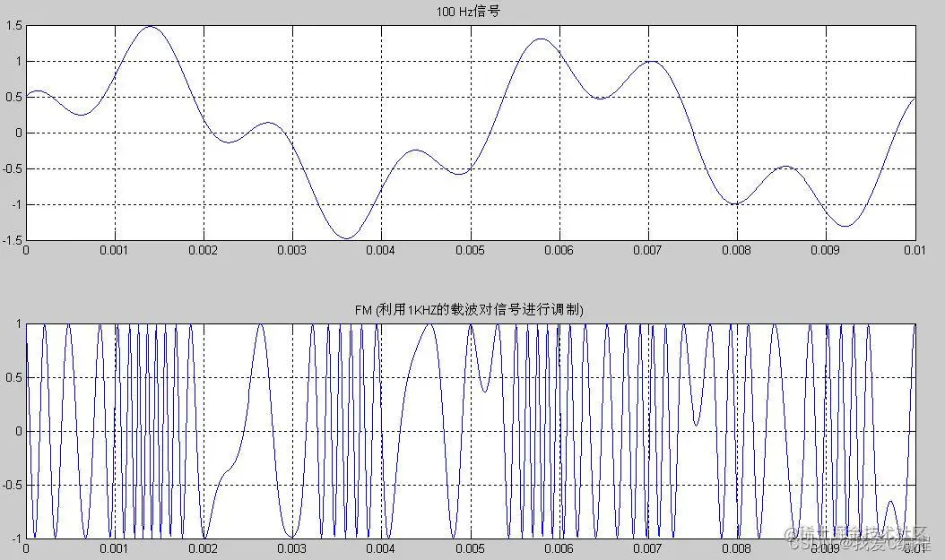
Task: Click y-axis tick -0.5 on the 100 Hz plot
Action: (x=13, y=169)
